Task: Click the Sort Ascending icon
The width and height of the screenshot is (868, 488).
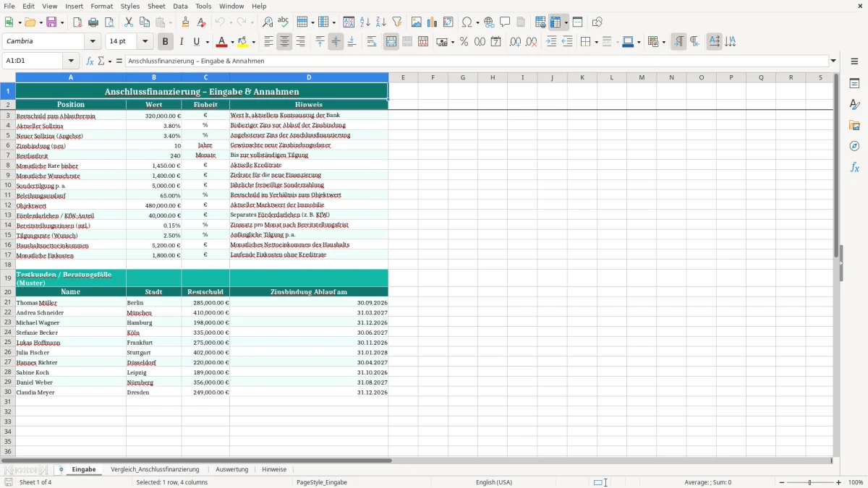Action: pyautogui.click(x=365, y=22)
